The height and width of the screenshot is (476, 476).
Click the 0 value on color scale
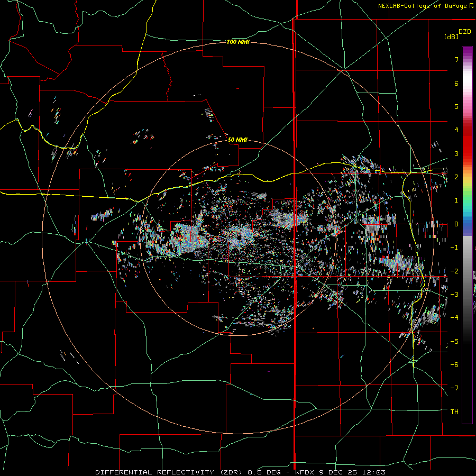point(456,224)
